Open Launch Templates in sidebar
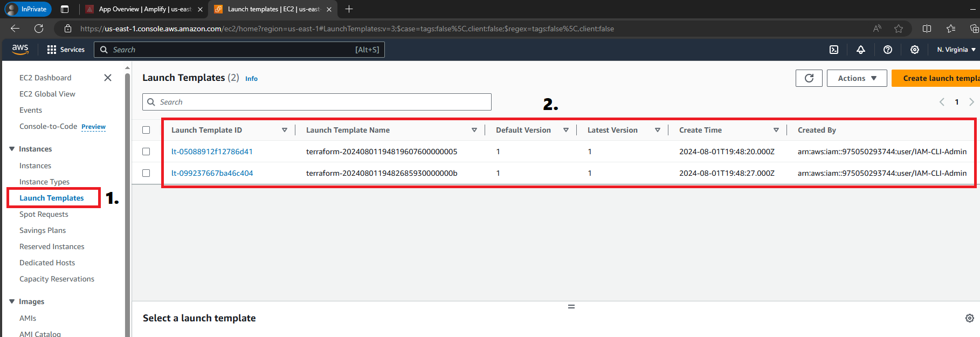Viewport: 980px width, 337px height. pyautogui.click(x=52, y=198)
